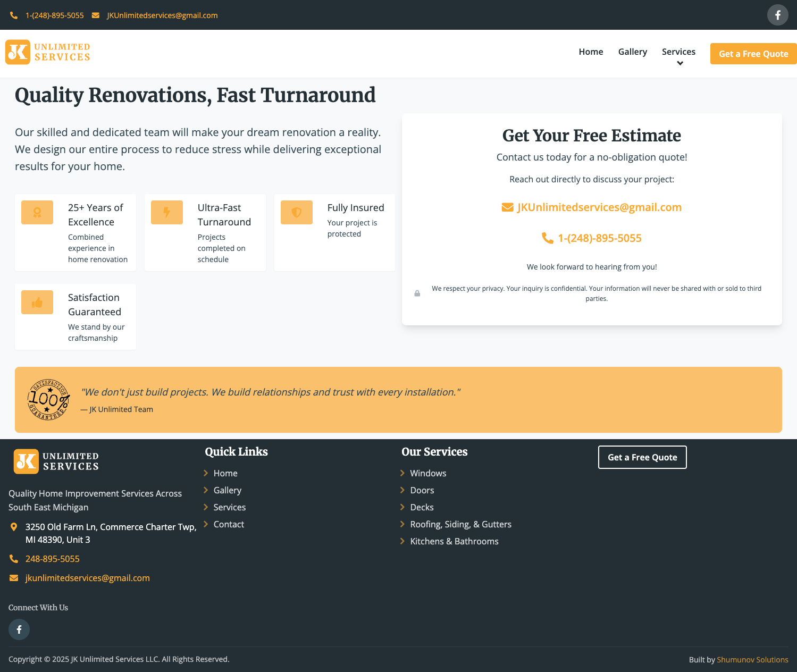Open Services under Quick Links
This screenshot has width=797, height=672.
(230, 507)
